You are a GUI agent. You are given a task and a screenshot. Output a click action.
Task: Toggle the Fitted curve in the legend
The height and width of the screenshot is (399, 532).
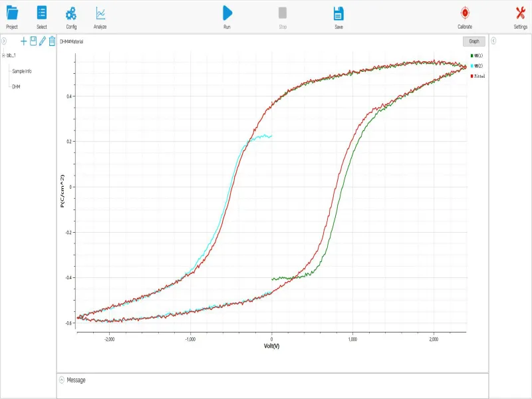480,76
